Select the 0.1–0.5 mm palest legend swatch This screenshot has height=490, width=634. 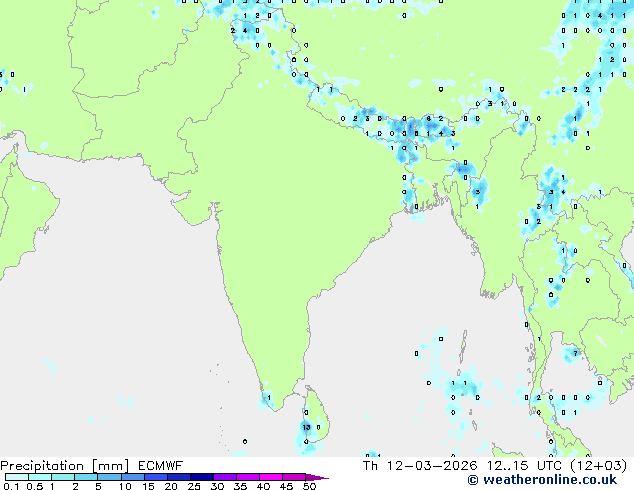pyautogui.click(x=17, y=477)
